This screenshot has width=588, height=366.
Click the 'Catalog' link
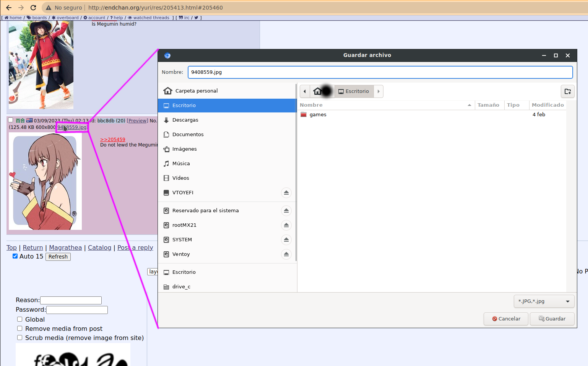pyautogui.click(x=99, y=247)
